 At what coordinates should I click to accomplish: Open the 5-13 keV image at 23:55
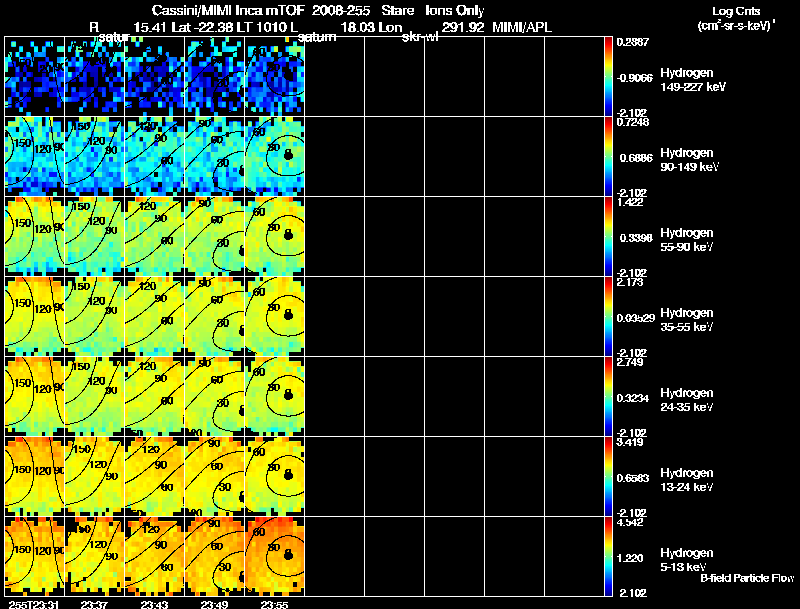pyautogui.click(x=274, y=557)
